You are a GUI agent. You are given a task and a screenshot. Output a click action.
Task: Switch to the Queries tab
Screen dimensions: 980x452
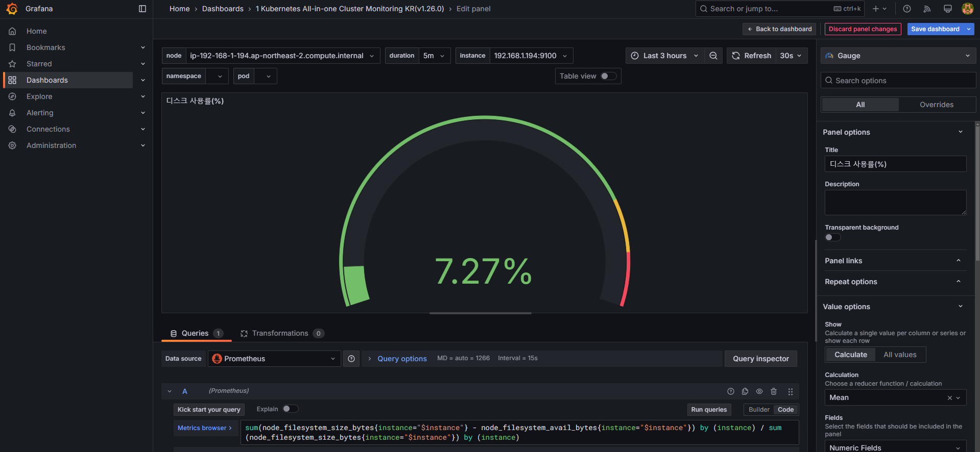pyautogui.click(x=197, y=333)
